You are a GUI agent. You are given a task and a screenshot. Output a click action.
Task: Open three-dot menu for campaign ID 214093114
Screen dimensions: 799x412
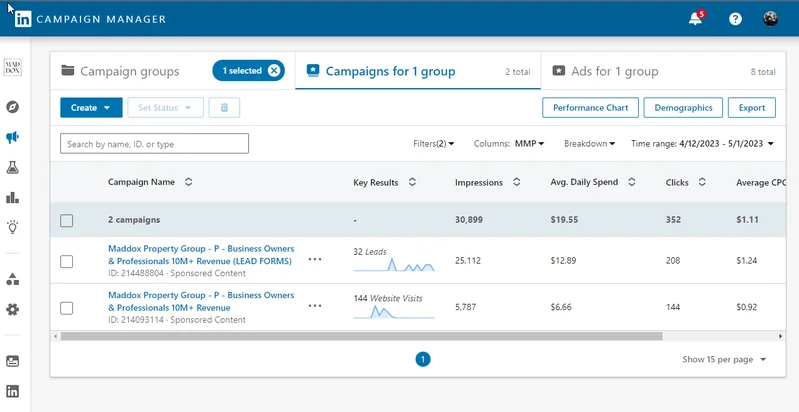tap(315, 306)
